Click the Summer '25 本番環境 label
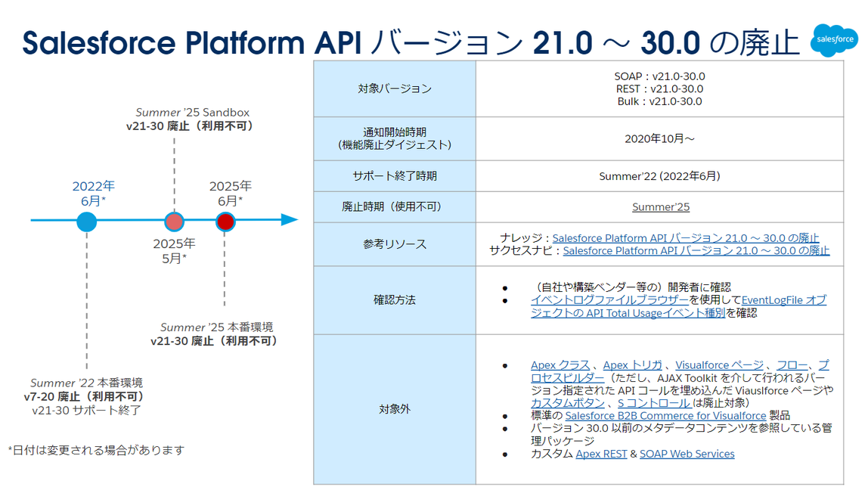The image size is (868, 490). 216,327
